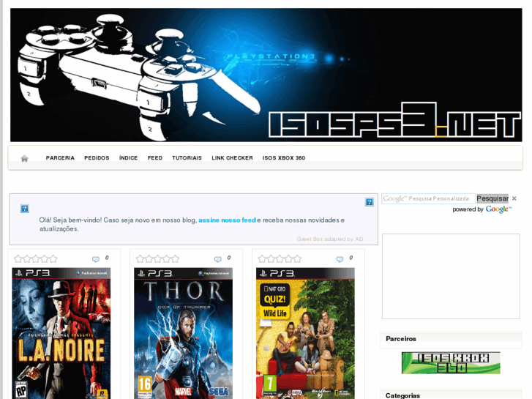The height and width of the screenshot is (399, 532).
Task: Focus the Google custom search field
Action: (x=428, y=198)
